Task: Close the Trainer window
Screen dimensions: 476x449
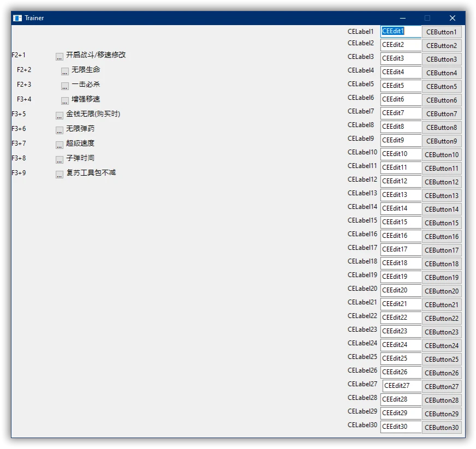Action: pyautogui.click(x=453, y=18)
